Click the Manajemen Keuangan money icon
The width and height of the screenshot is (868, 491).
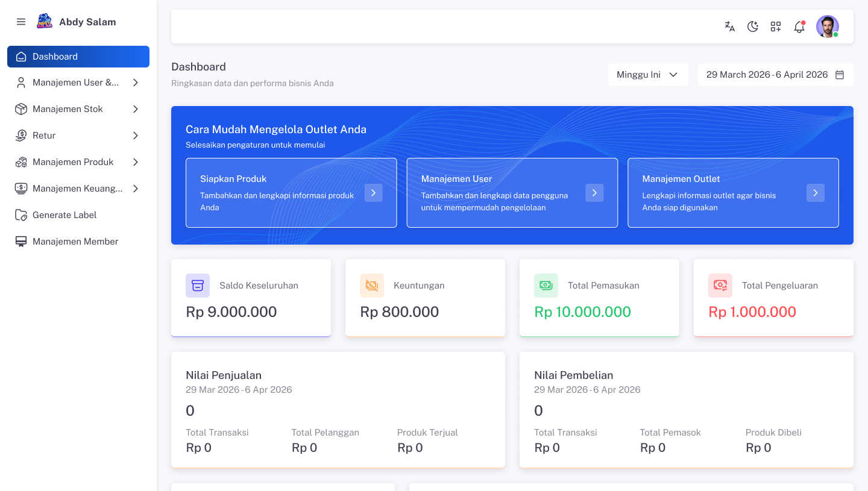(21, 189)
